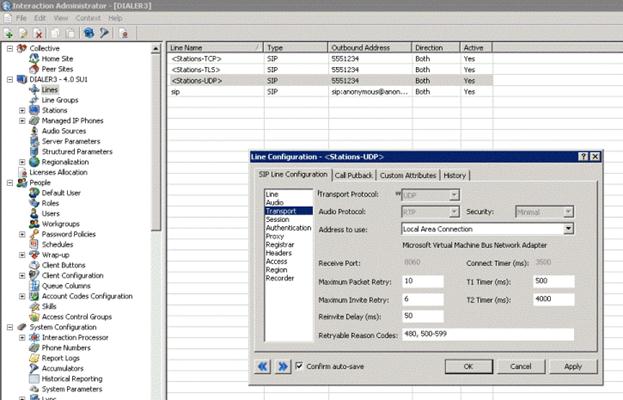Screen dimensions: 623x400
Task: Open the Context menu
Action: (87, 18)
